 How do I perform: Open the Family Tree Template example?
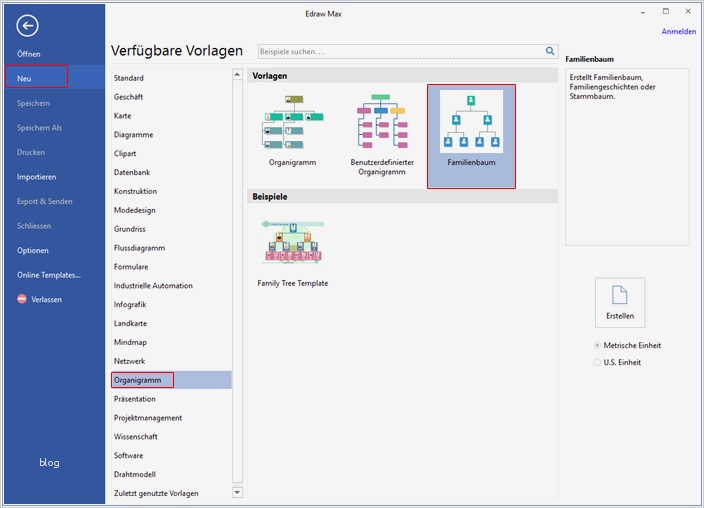tap(292, 254)
